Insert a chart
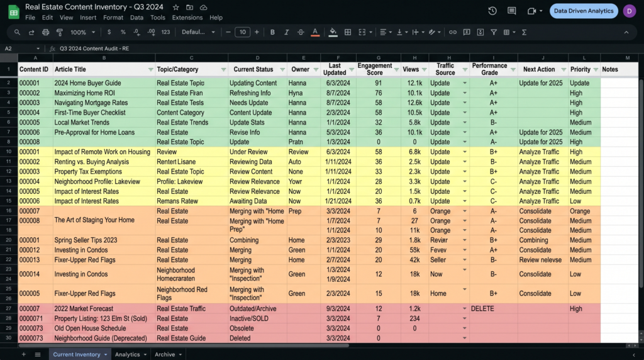 coord(480,32)
